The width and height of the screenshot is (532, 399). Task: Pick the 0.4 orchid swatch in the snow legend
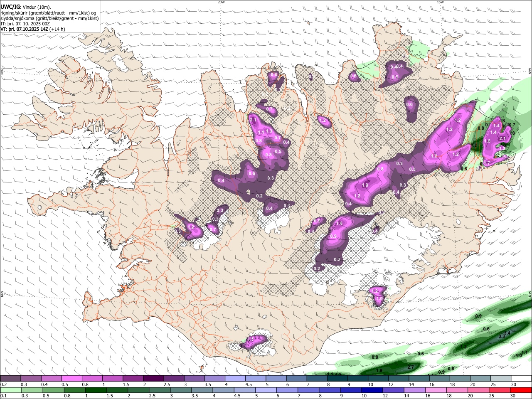tap(51, 379)
